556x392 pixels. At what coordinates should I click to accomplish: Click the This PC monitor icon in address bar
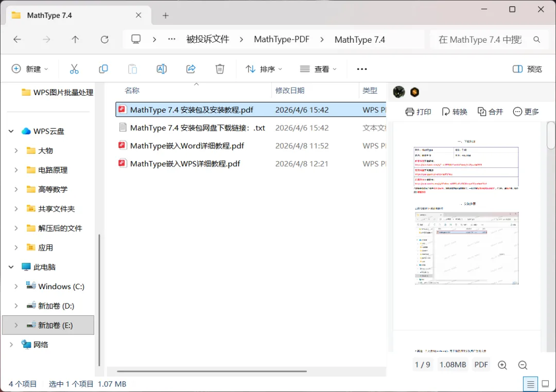click(136, 39)
